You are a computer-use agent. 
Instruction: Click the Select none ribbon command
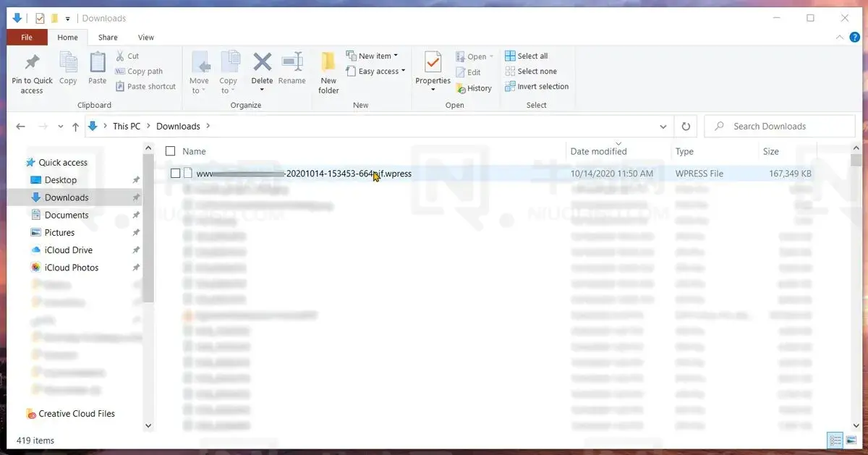(531, 71)
